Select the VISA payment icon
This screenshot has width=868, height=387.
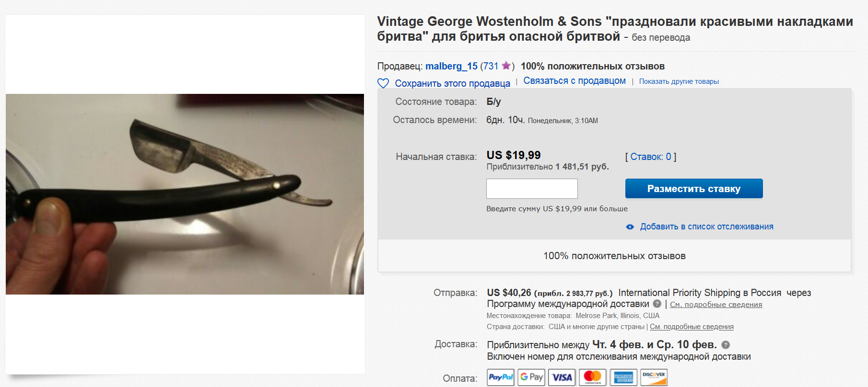(562, 377)
